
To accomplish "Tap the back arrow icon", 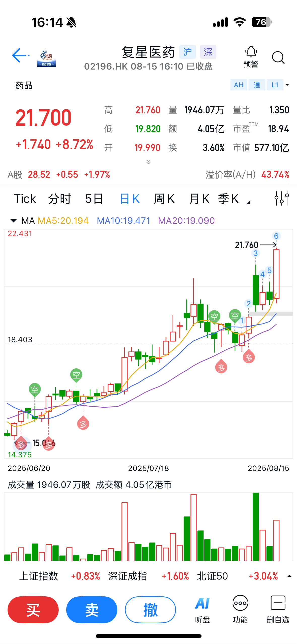I will pyautogui.click(x=20, y=55).
